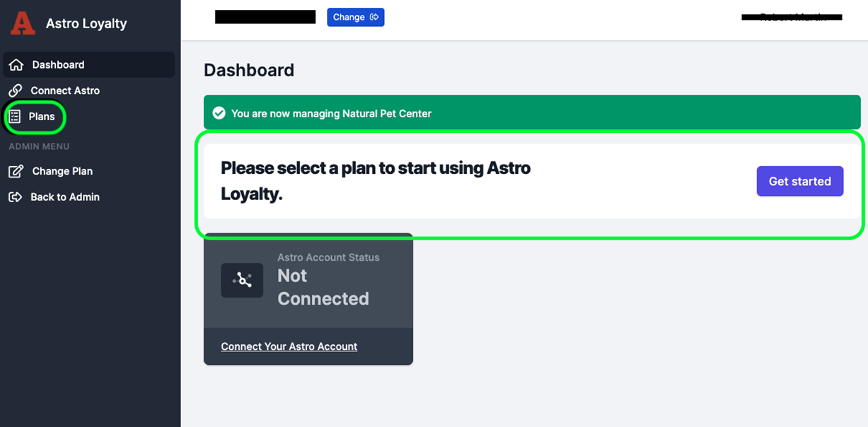Viewport: 868px width, 427px height.
Task: Click the Plans checklist icon
Action: tap(15, 117)
